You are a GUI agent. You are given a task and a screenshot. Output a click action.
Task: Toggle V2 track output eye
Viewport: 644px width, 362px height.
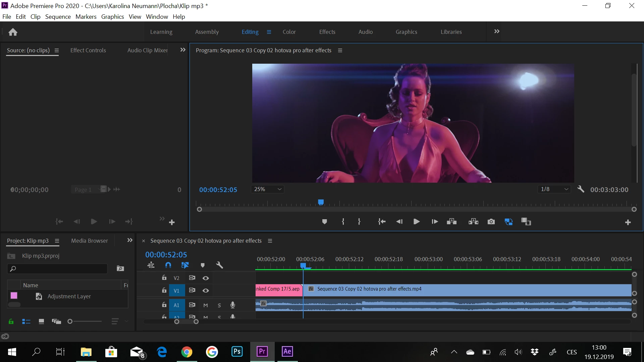pyautogui.click(x=206, y=278)
